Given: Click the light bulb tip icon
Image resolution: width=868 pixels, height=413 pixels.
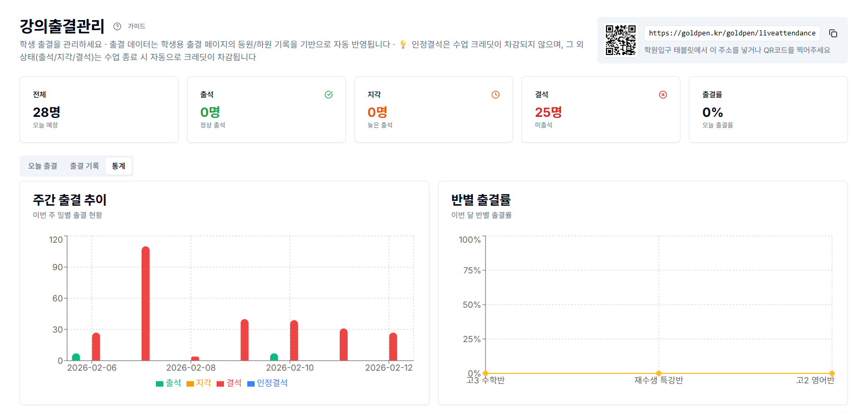Looking at the screenshot, I should coord(403,44).
